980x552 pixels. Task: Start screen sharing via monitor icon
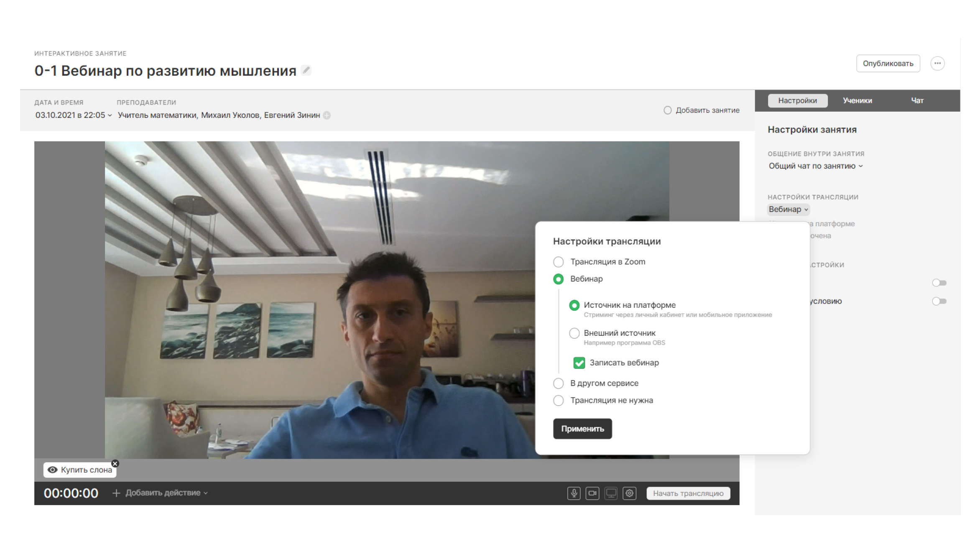click(x=611, y=493)
